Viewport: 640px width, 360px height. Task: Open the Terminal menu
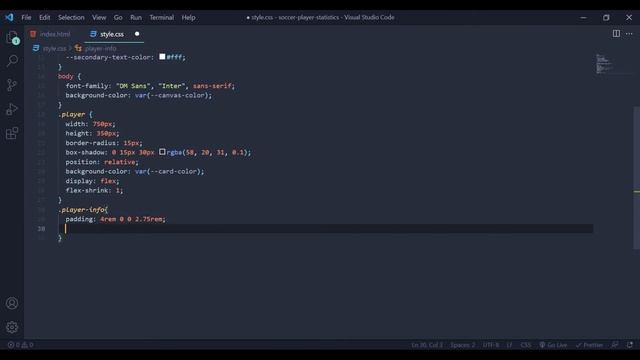(x=162, y=18)
